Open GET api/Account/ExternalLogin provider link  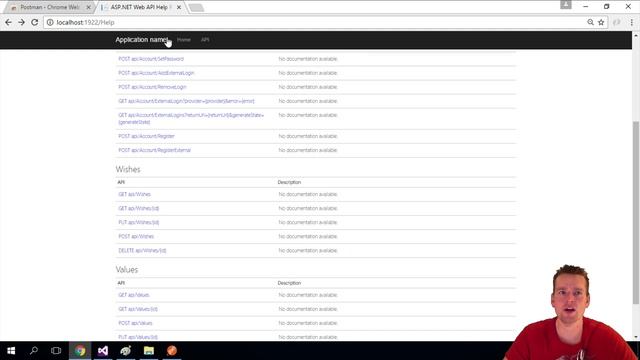point(186,101)
